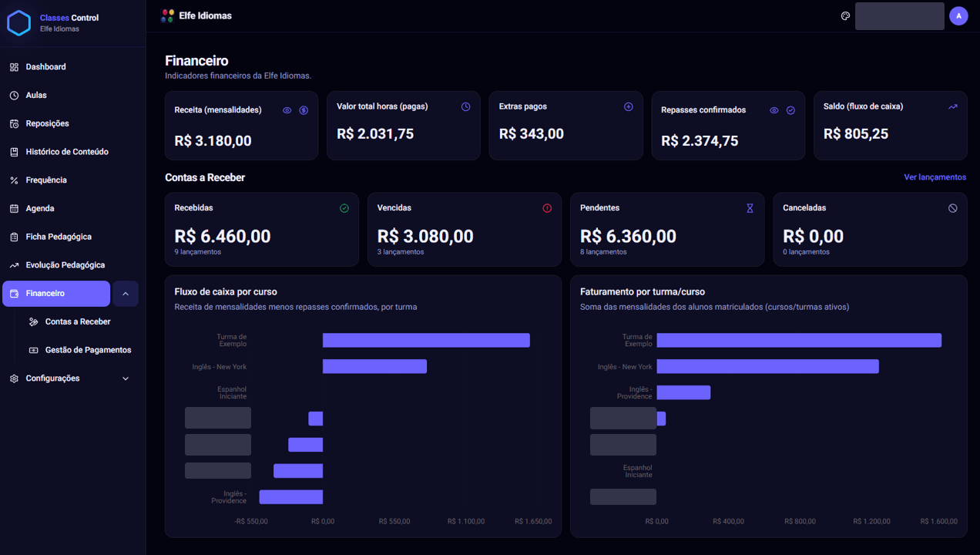Viewport: 980px width, 555px height.
Task: Click the green check icon on Recebidas
Action: [344, 208]
